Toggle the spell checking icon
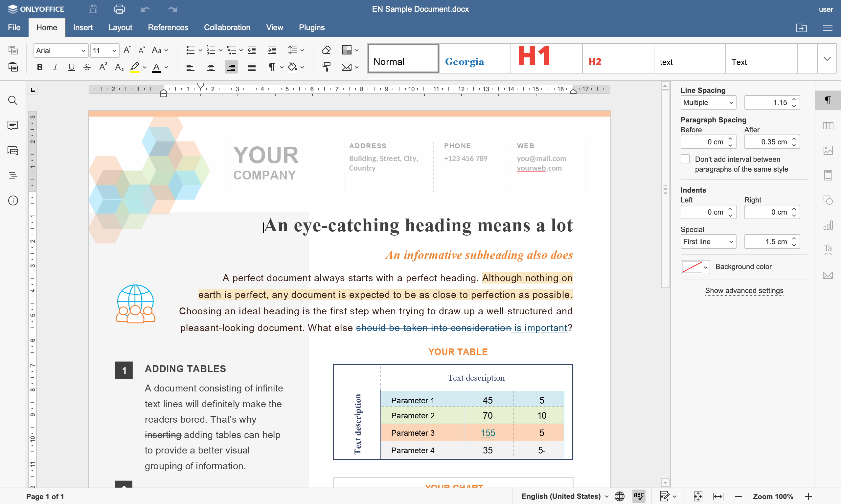This screenshot has width=841, height=504. [639, 496]
